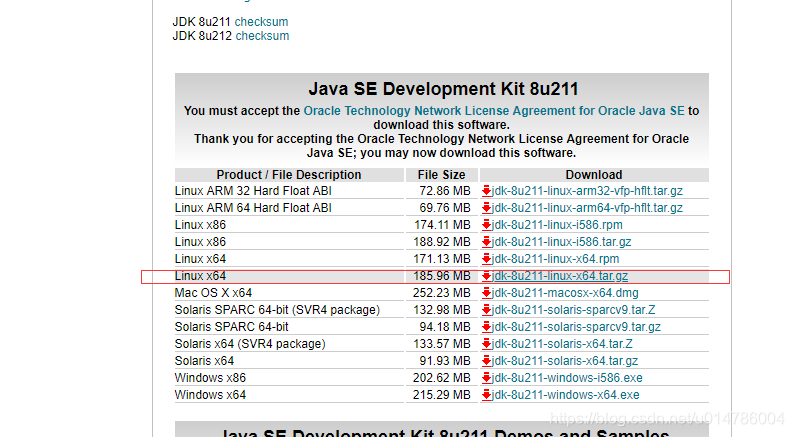The image size is (794, 437).
Task: Download jdk-8u211-solaris-sparcv9.tar.gz file link
Action: tap(576, 327)
